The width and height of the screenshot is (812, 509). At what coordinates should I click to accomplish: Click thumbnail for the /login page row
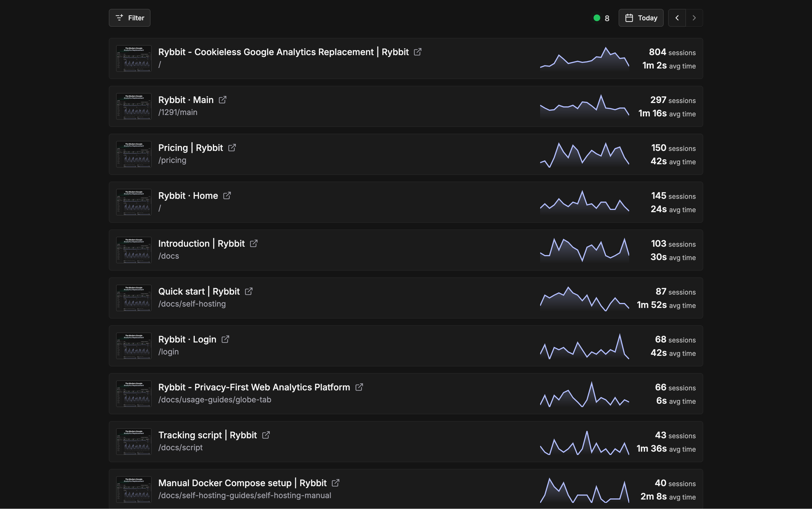point(134,346)
